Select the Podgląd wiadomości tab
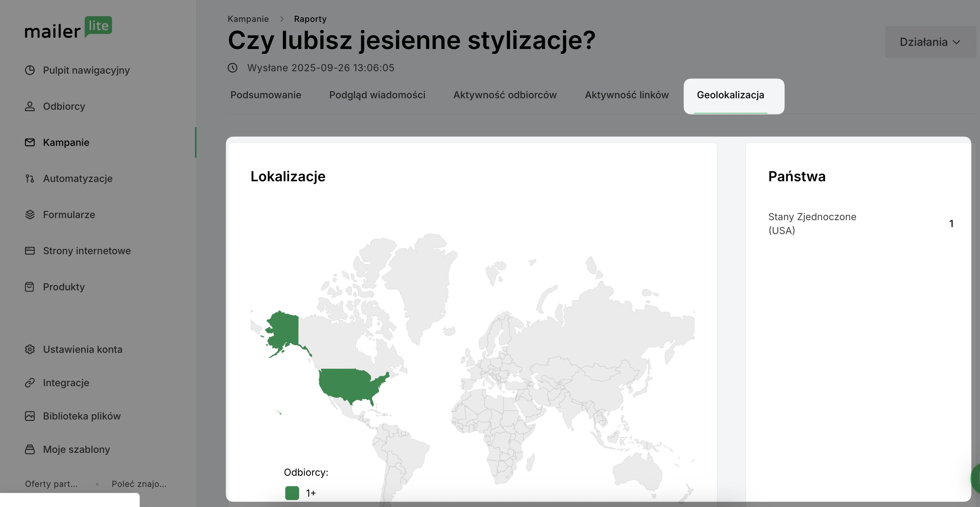 point(377,95)
